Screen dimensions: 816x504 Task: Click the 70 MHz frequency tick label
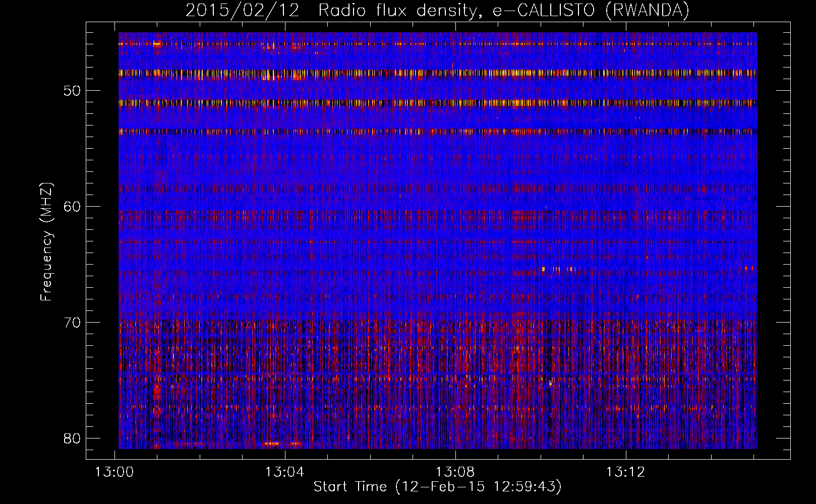(72, 323)
